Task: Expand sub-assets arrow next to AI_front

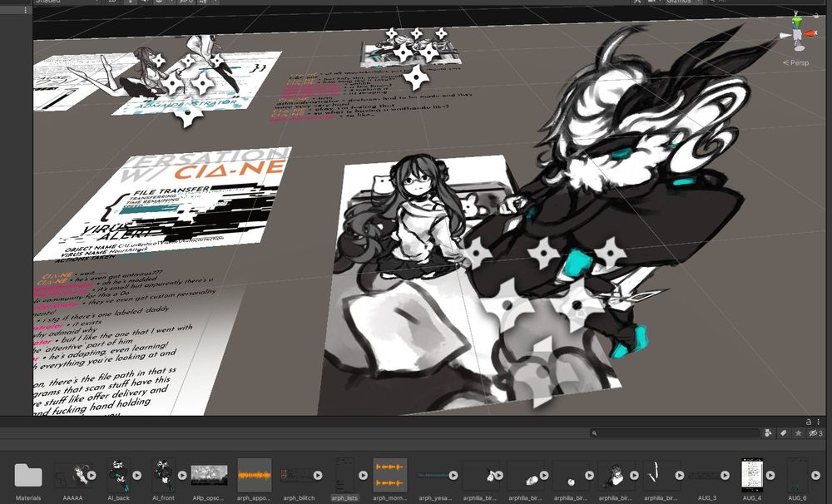Action: (x=182, y=474)
